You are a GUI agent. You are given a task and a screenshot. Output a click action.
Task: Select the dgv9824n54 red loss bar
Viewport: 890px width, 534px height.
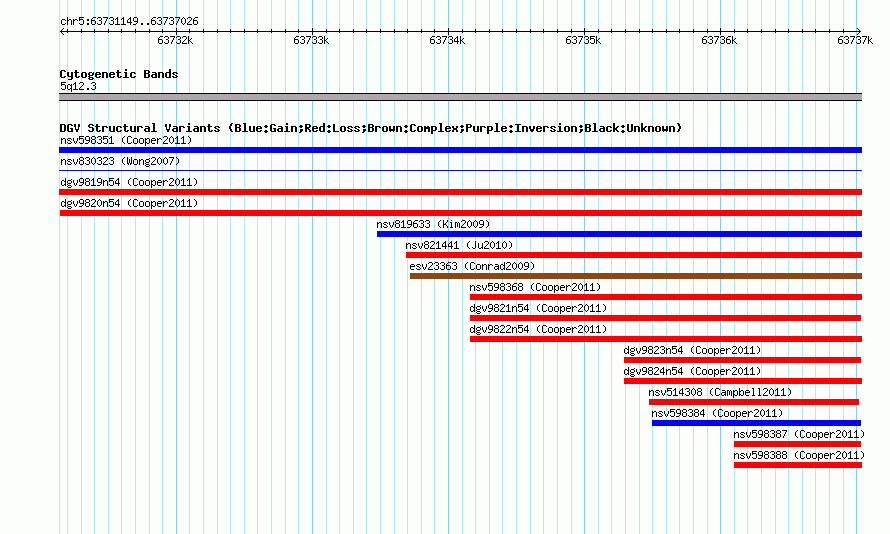point(743,381)
